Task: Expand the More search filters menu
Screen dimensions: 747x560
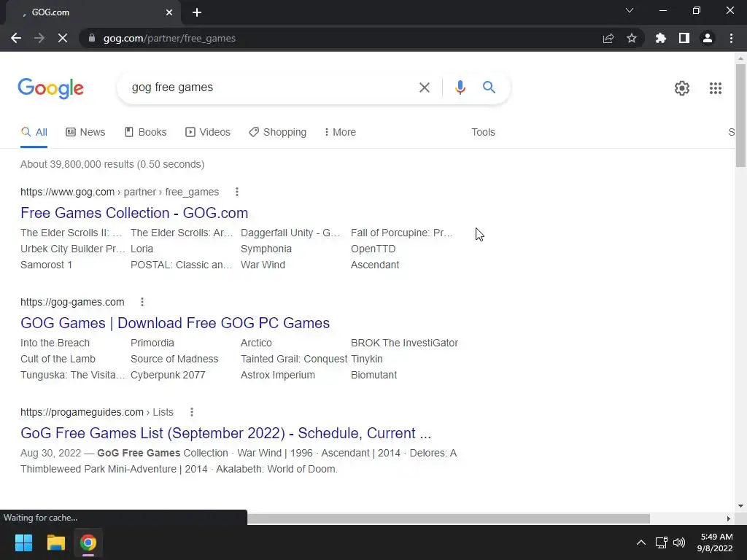Action: click(340, 133)
